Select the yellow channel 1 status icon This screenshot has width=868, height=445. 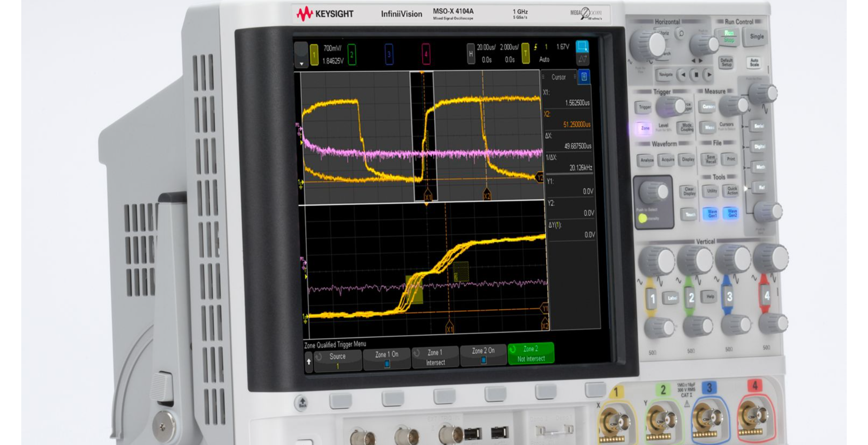[313, 54]
